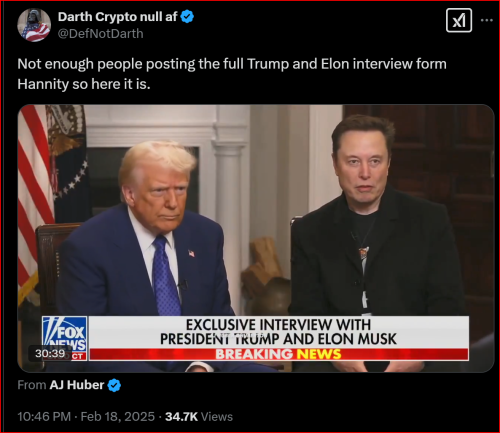Open the Grok xI icon

459,21
